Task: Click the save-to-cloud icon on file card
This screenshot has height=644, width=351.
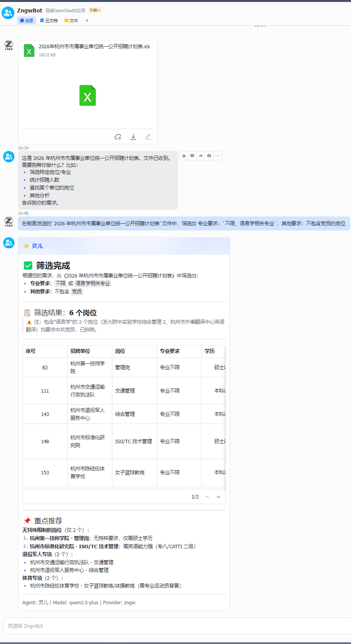Action: pos(118,137)
